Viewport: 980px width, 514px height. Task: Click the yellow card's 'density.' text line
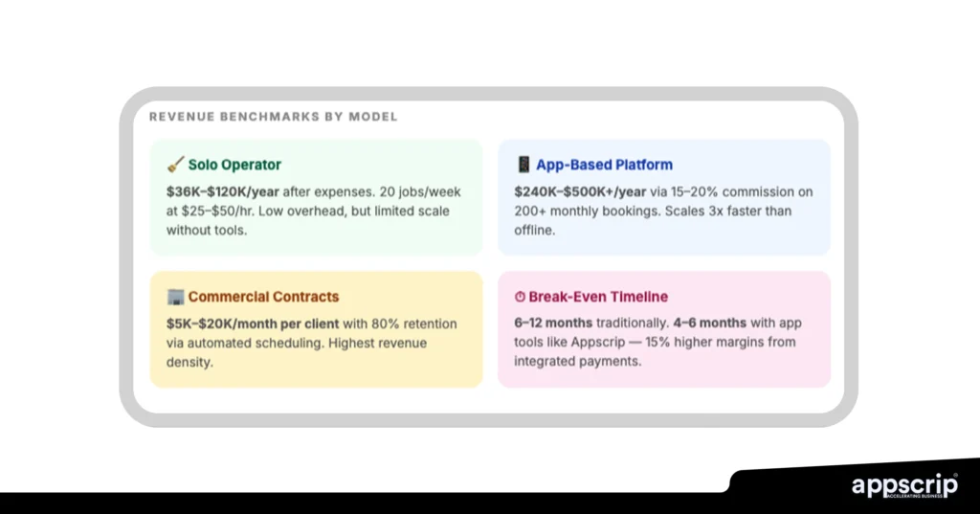189,362
